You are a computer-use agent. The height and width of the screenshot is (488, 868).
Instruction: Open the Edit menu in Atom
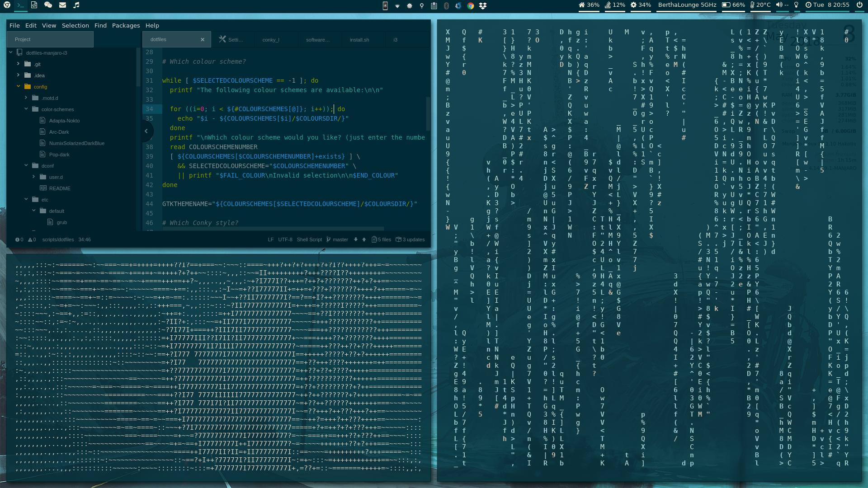(31, 25)
